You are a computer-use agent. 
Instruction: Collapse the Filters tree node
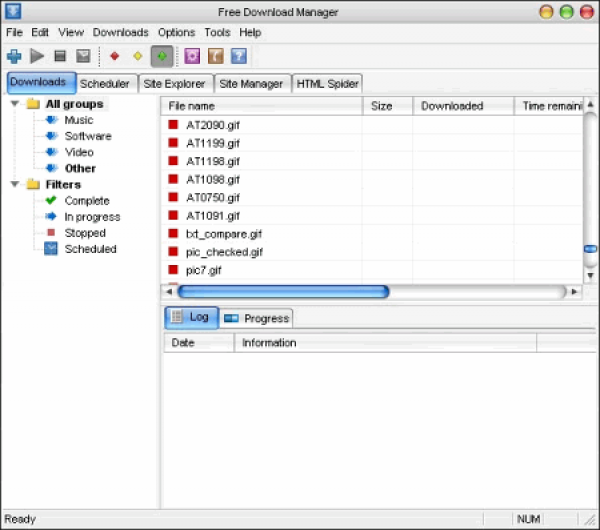(15, 184)
